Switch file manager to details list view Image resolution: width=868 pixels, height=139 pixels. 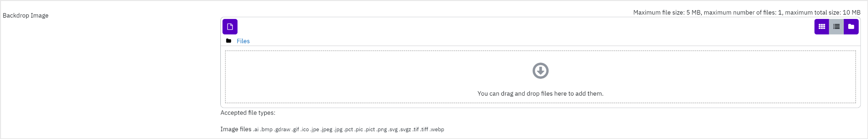point(836,27)
